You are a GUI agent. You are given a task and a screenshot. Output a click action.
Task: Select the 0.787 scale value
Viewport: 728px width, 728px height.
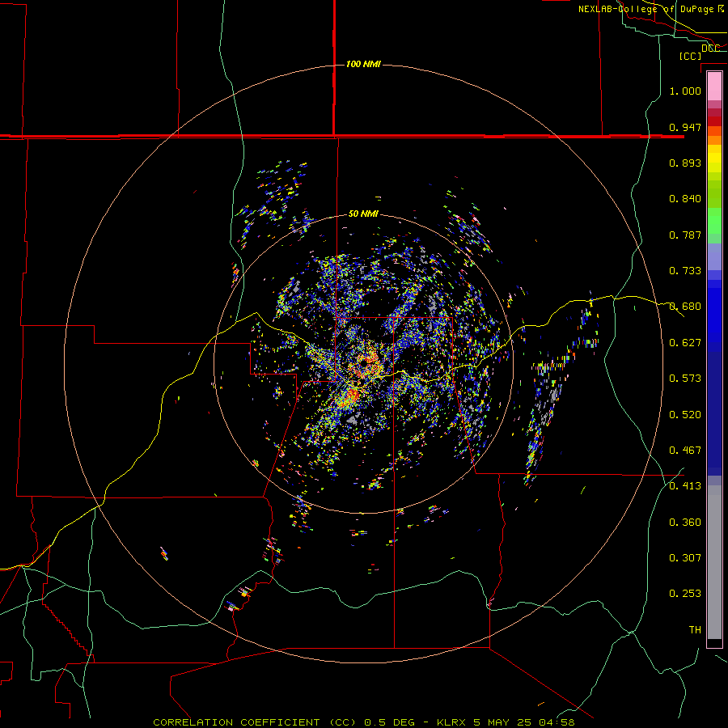685,235
